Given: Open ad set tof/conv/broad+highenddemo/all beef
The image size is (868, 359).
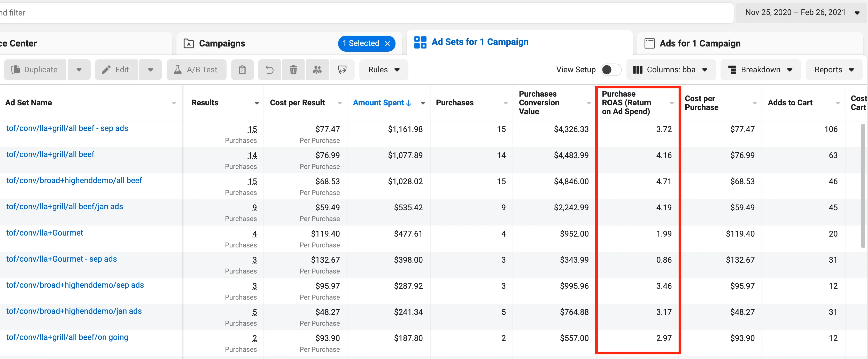Looking at the screenshot, I should [74, 181].
